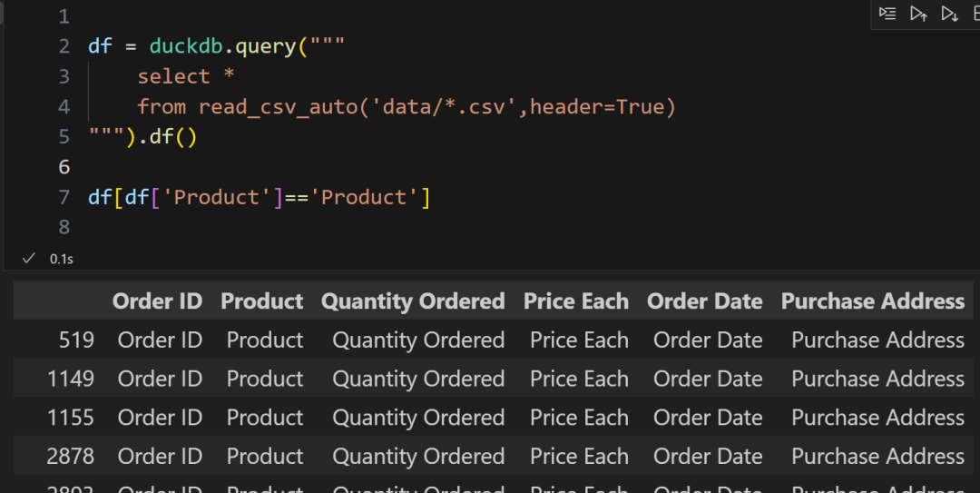Click the Split Cell icon at the toolbar edge
Image resolution: width=980 pixels, height=493 pixels.
(975, 14)
